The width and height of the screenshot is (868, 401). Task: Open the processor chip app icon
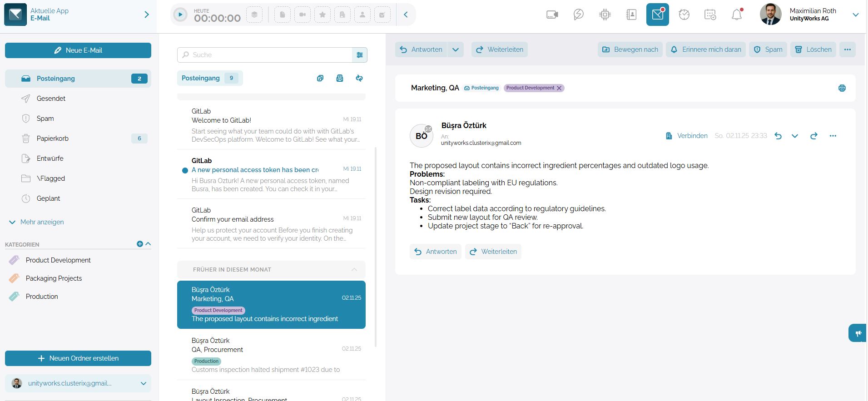click(605, 15)
